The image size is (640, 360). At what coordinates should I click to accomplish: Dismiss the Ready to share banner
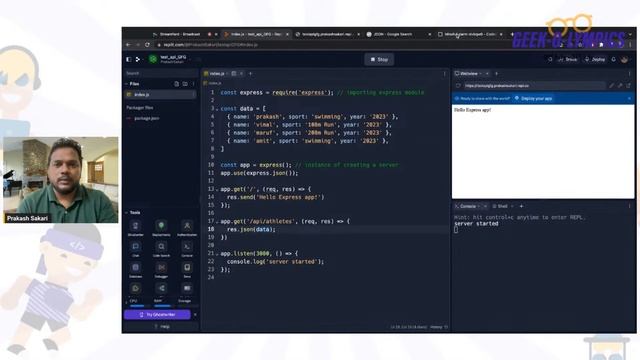click(x=629, y=98)
